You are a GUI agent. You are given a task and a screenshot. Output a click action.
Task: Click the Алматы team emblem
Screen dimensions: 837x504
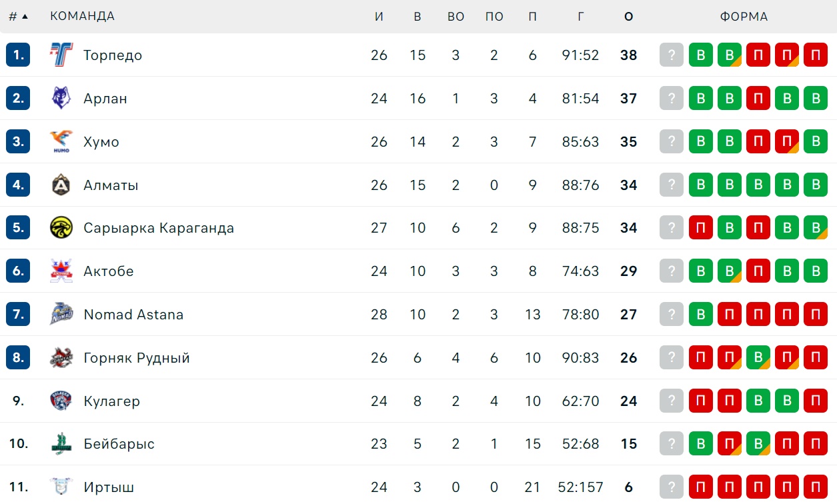(61, 185)
